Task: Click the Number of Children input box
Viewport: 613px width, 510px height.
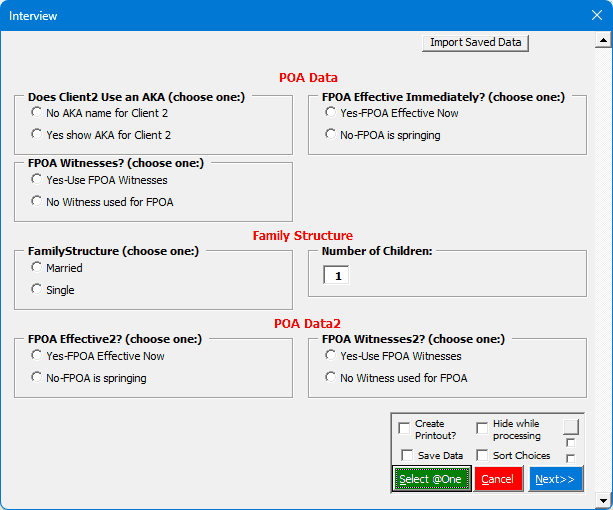Action: click(336, 275)
